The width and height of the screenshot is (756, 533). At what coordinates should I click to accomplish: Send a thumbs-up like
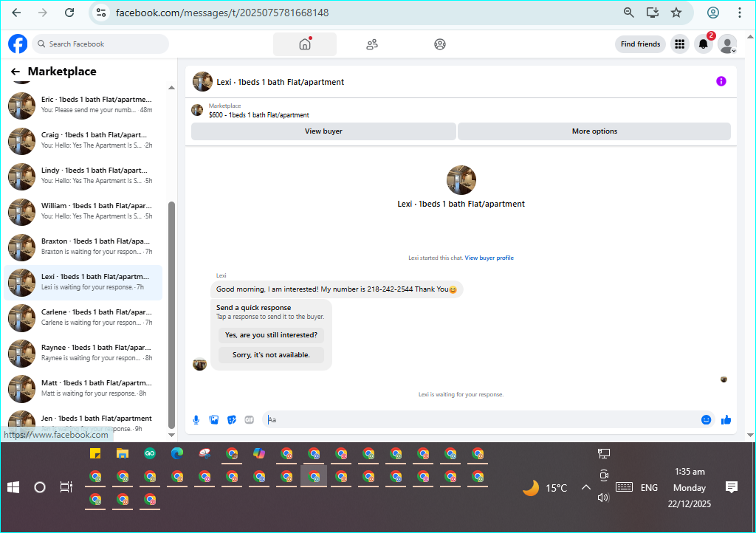click(726, 420)
